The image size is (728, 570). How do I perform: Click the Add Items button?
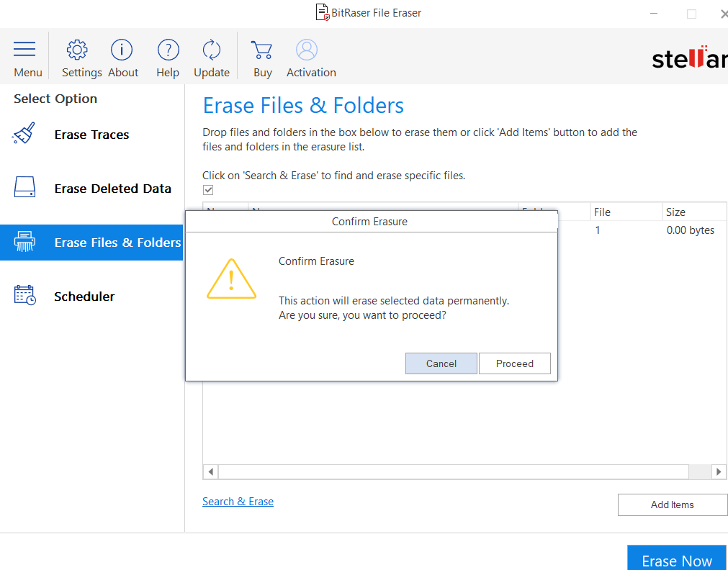pos(673,505)
